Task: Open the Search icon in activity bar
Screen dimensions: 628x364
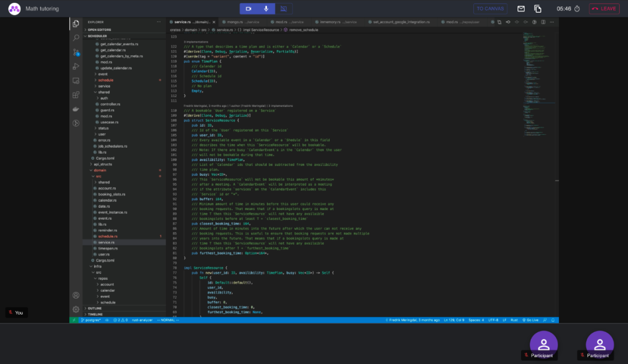Action: click(x=76, y=38)
